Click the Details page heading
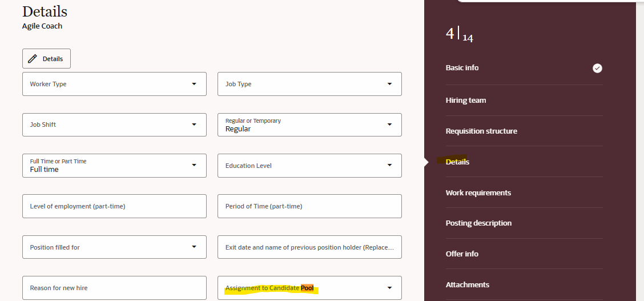This screenshot has width=644, height=301. click(45, 11)
